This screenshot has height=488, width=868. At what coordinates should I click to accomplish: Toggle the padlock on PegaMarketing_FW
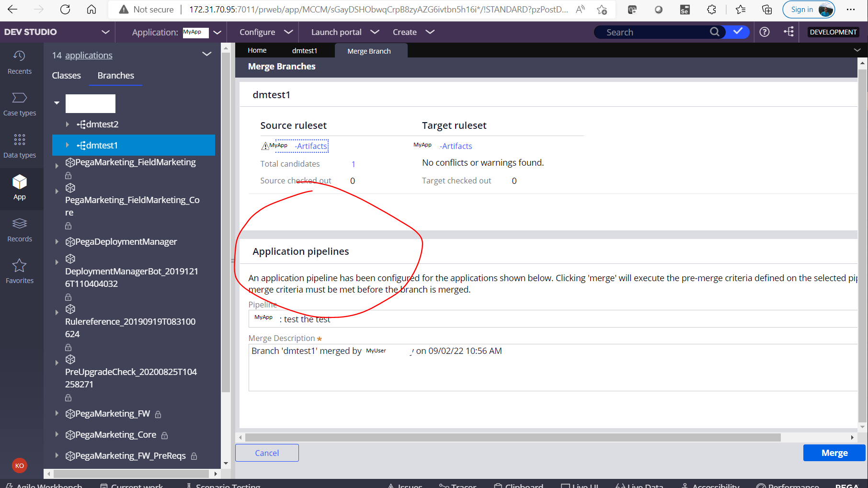pyautogui.click(x=158, y=414)
